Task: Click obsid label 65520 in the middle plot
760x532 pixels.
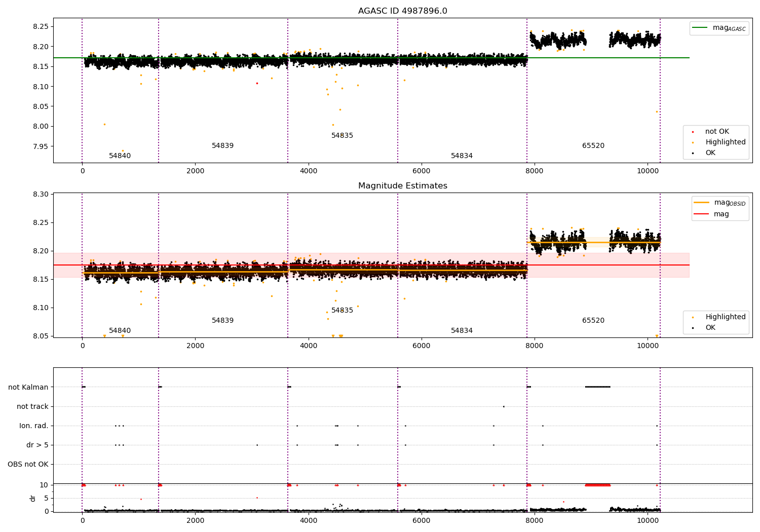Action: [593, 321]
